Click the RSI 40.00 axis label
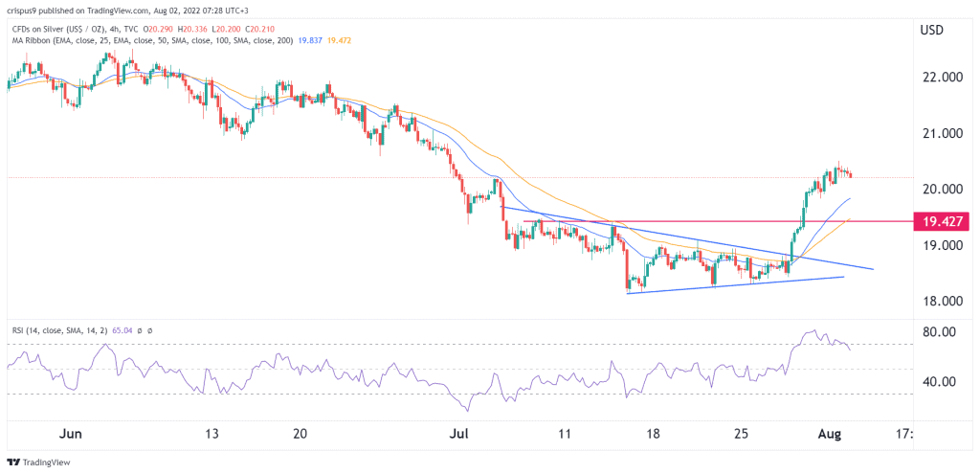 click(x=941, y=381)
